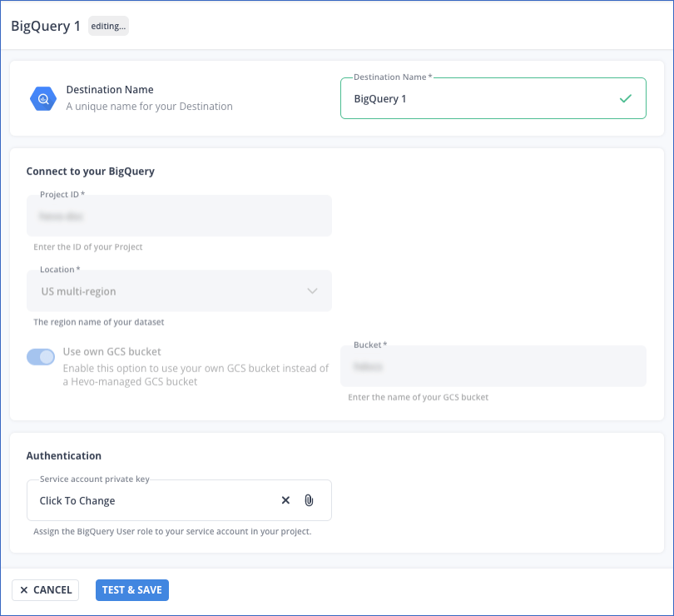
Task: Click Enter the name of your GCS bucket hint
Action: [418, 397]
